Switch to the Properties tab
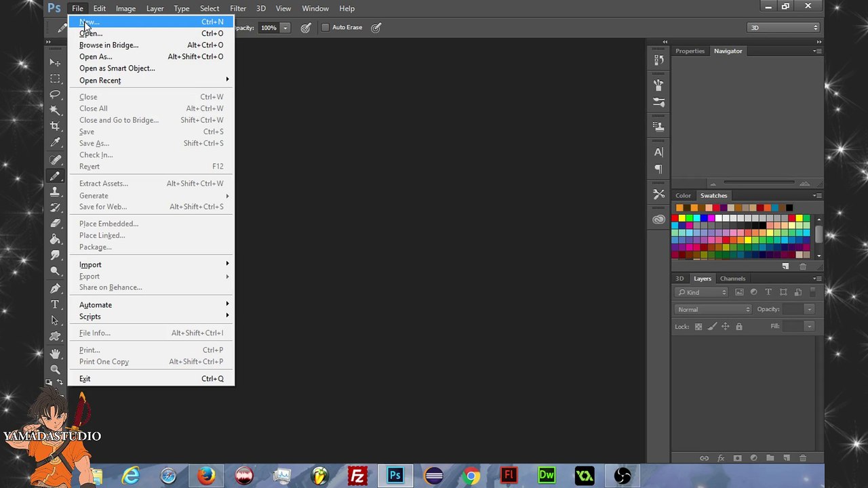Screen dimensions: 868x488 pyautogui.click(x=690, y=51)
